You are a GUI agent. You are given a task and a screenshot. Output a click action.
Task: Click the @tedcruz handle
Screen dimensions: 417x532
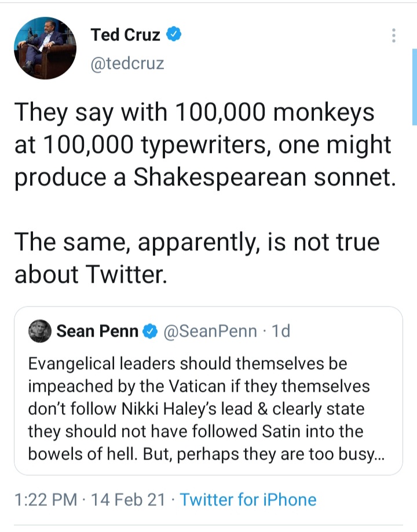pos(127,63)
